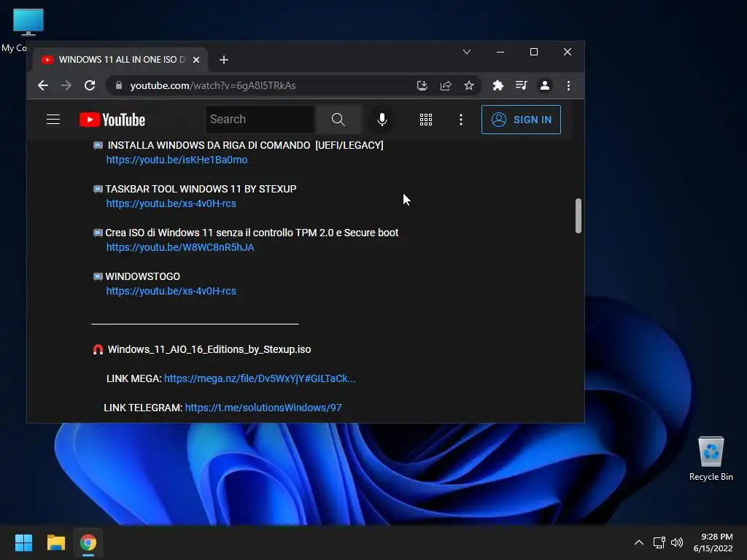Click the Windows_11_AIO_16_Editions_by_Stexup.iso text
This screenshot has width=747, height=560.
[x=209, y=349]
